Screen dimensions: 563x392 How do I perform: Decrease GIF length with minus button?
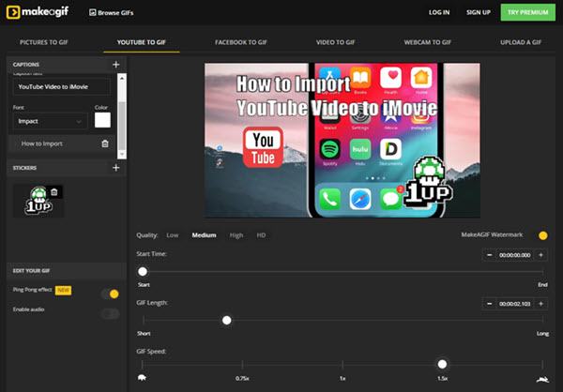coord(489,304)
